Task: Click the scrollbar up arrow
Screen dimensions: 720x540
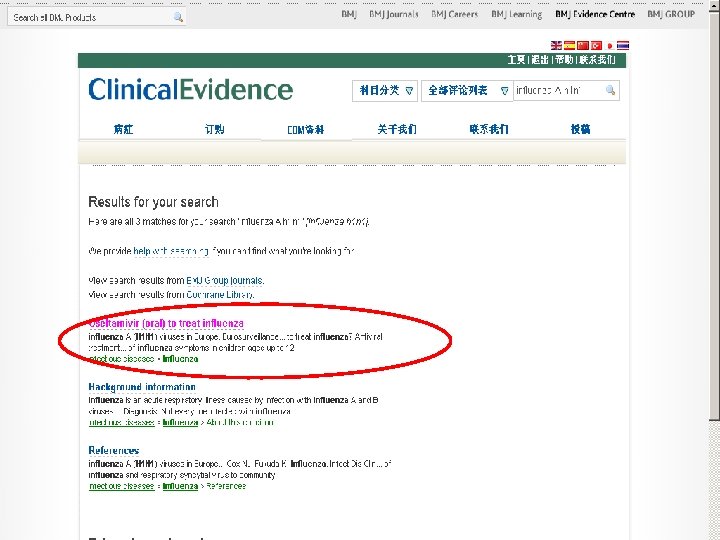Action: pos(714,5)
